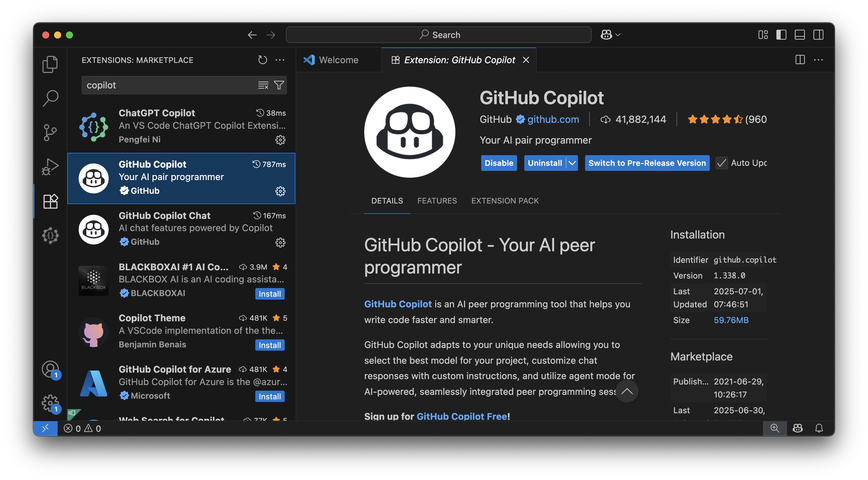Open manage gear for GitHub Copilot Chat
Viewport: 868px width, 480px height.
click(x=280, y=242)
